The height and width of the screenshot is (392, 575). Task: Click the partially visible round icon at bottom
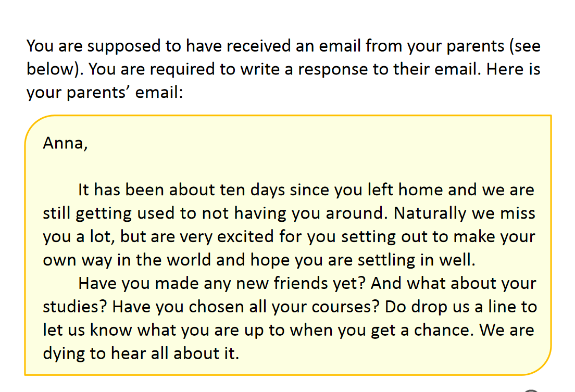(530, 390)
